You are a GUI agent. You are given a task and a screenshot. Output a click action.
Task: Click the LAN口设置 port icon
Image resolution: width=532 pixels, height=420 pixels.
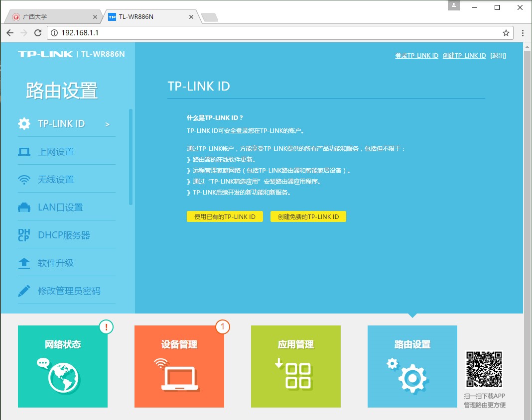(24, 208)
